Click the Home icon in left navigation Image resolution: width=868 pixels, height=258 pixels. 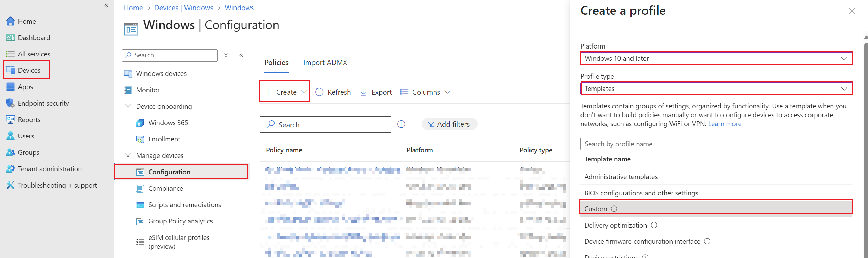pyautogui.click(x=10, y=21)
